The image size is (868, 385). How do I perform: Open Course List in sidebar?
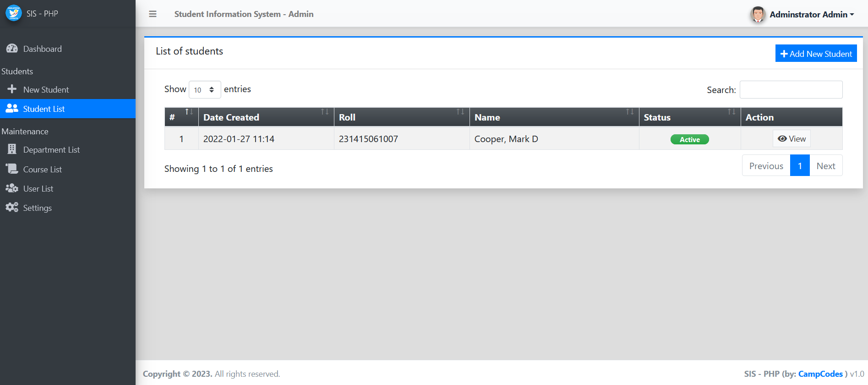68,169
